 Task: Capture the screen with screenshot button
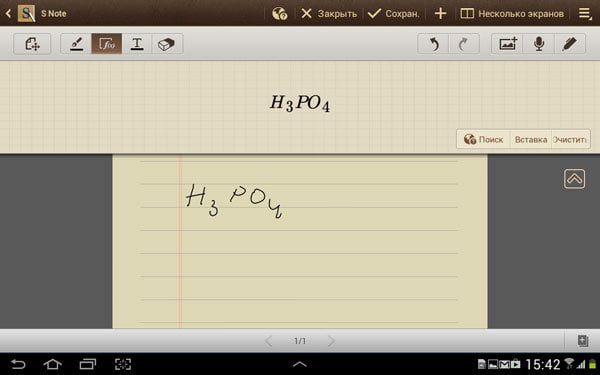tap(123, 364)
